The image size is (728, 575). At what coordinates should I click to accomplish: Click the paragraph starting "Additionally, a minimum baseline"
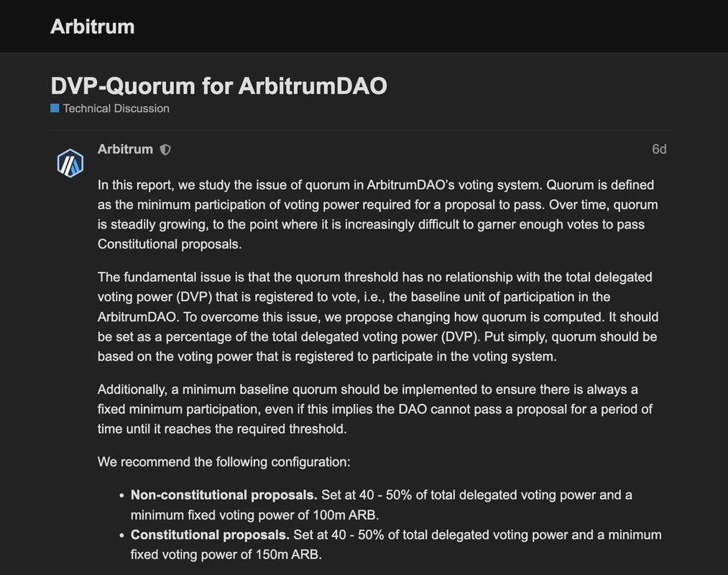coord(375,409)
